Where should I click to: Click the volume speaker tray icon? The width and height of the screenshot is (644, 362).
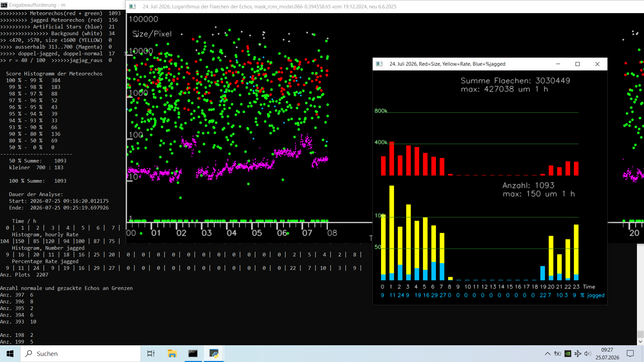click(588, 354)
